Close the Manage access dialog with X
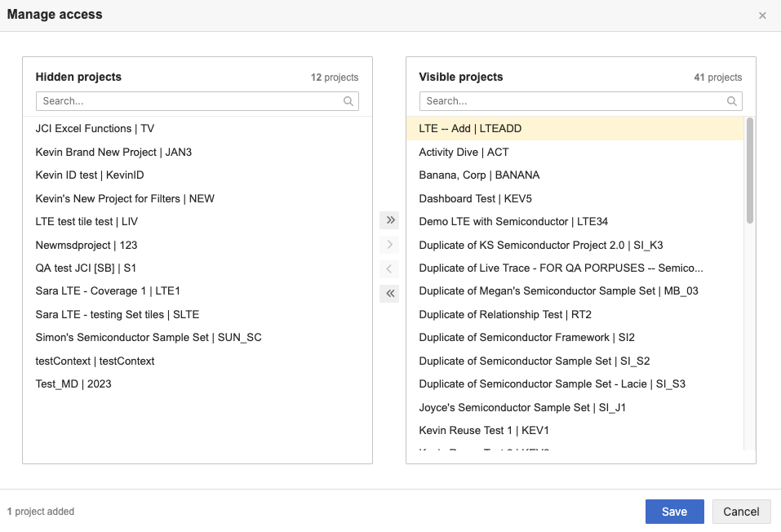Screen dimensions: 781x532 [762, 16]
